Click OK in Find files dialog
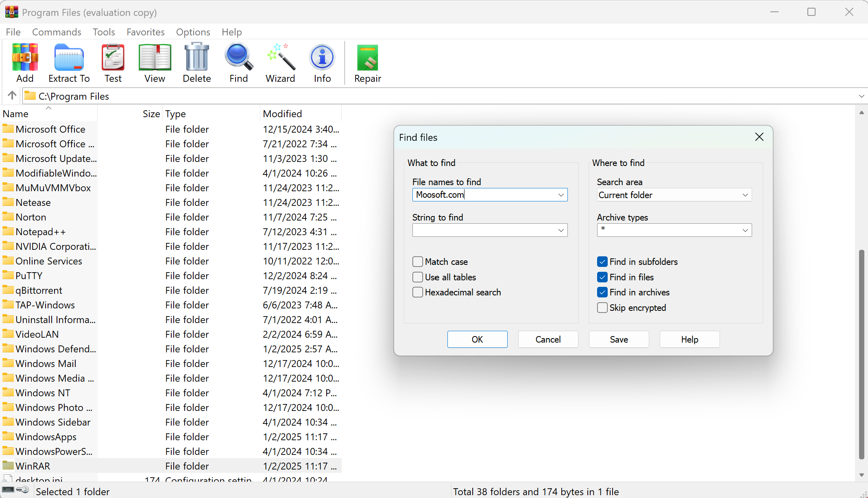 478,339
